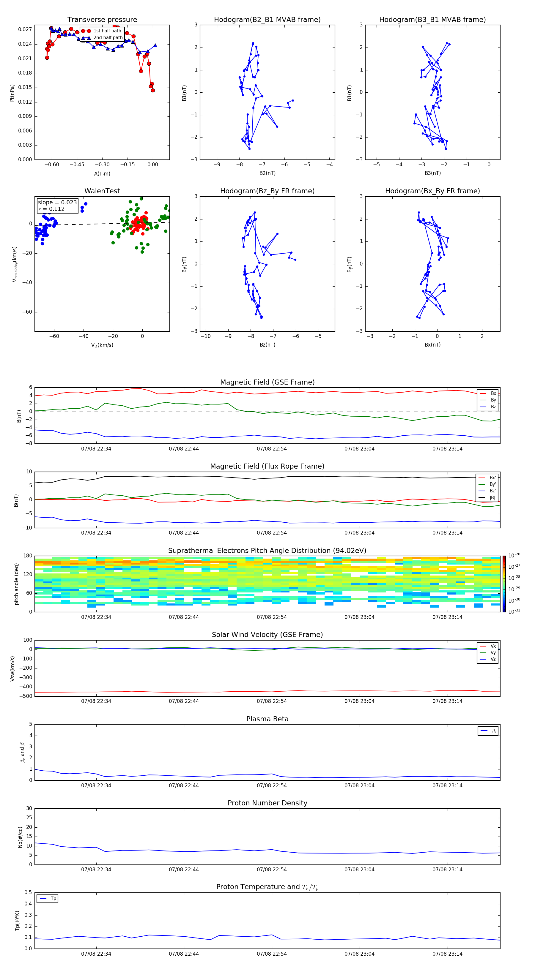Select the "A(T·m)" x-axis label
Image resolution: width=535 pixels, height=980 pixels.
pyautogui.click(x=102, y=174)
